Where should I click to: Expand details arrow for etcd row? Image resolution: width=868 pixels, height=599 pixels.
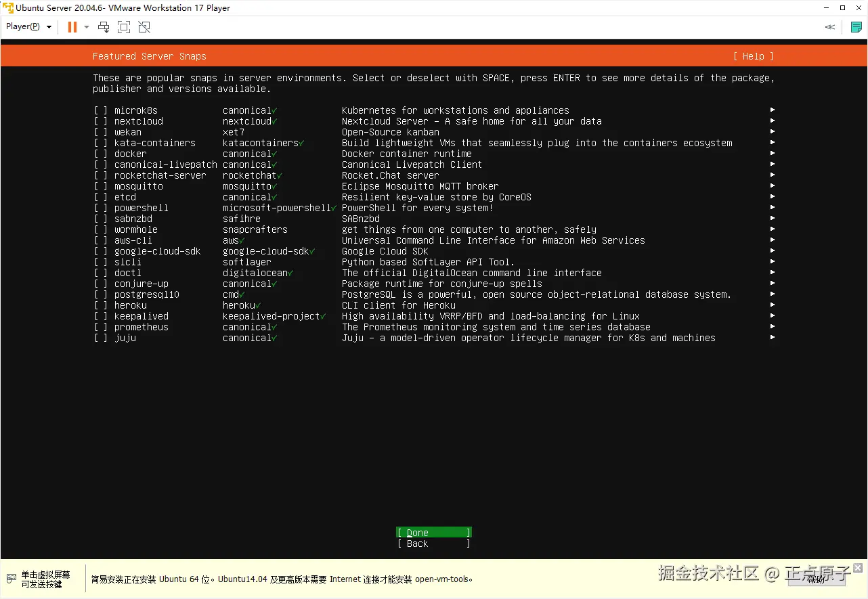point(773,196)
